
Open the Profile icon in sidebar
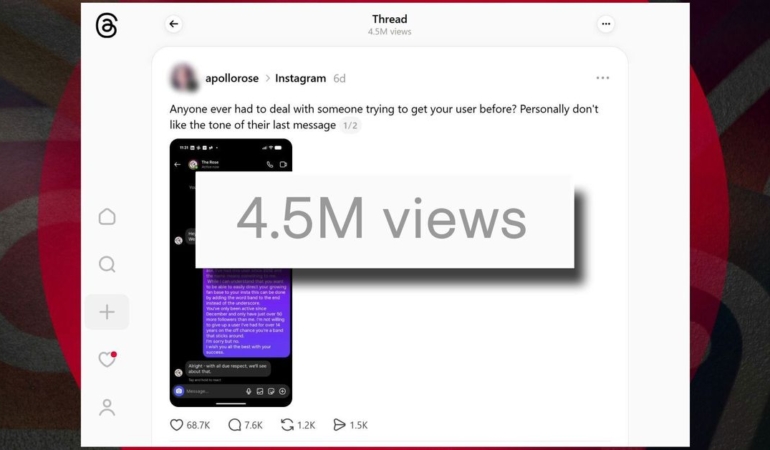[107, 407]
